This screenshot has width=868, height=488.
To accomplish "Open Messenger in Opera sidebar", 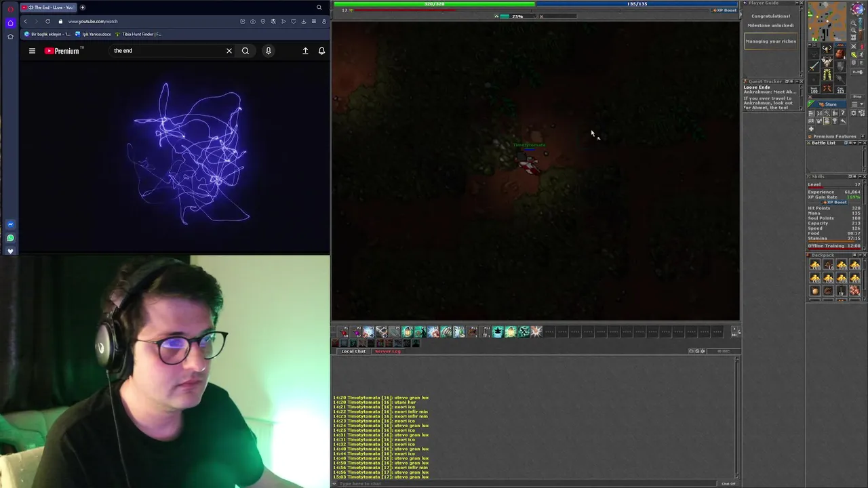I will [x=10, y=224].
